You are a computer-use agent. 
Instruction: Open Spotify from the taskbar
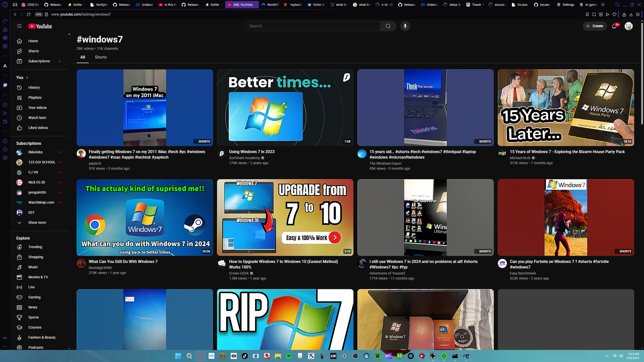point(289,356)
